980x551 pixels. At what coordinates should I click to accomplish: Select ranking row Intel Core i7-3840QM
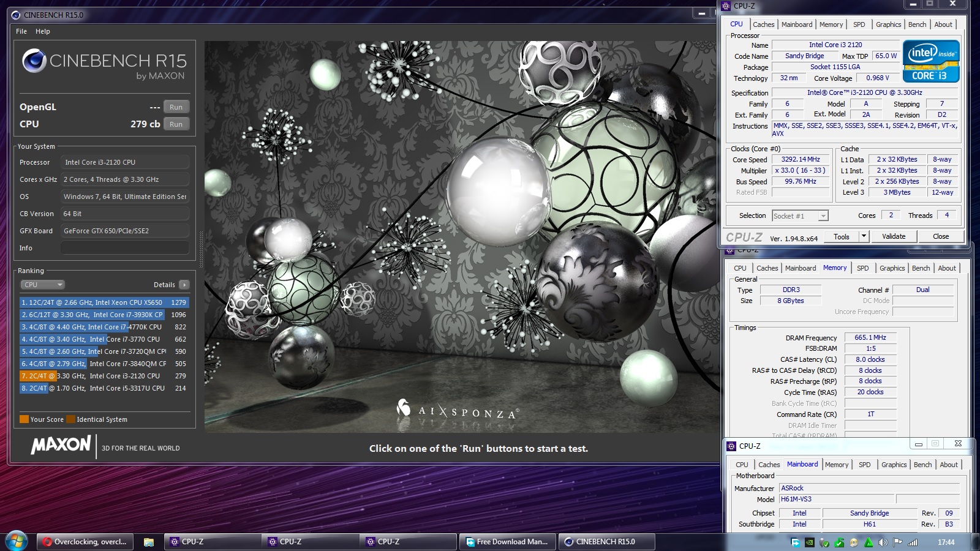click(104, 364)
